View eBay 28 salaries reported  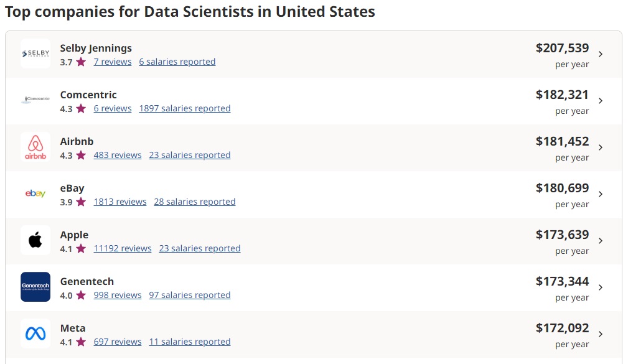click(195, 202)
